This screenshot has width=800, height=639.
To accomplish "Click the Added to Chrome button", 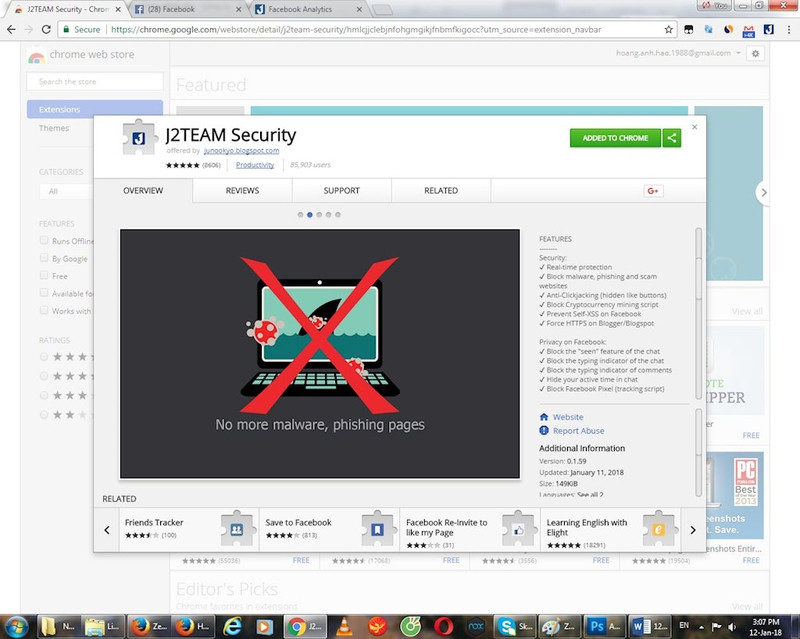I will click(614, 140).
